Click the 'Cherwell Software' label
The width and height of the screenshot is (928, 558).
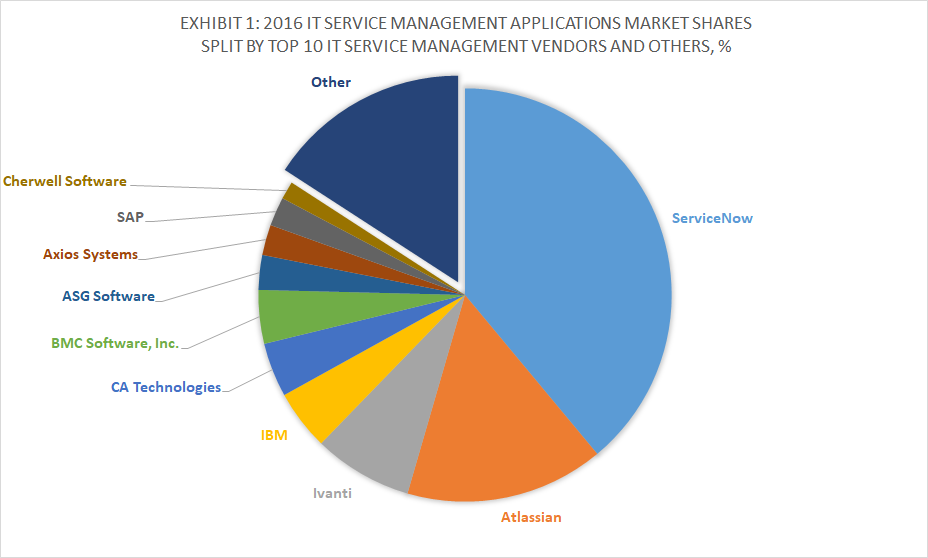[x=65, y=181]
